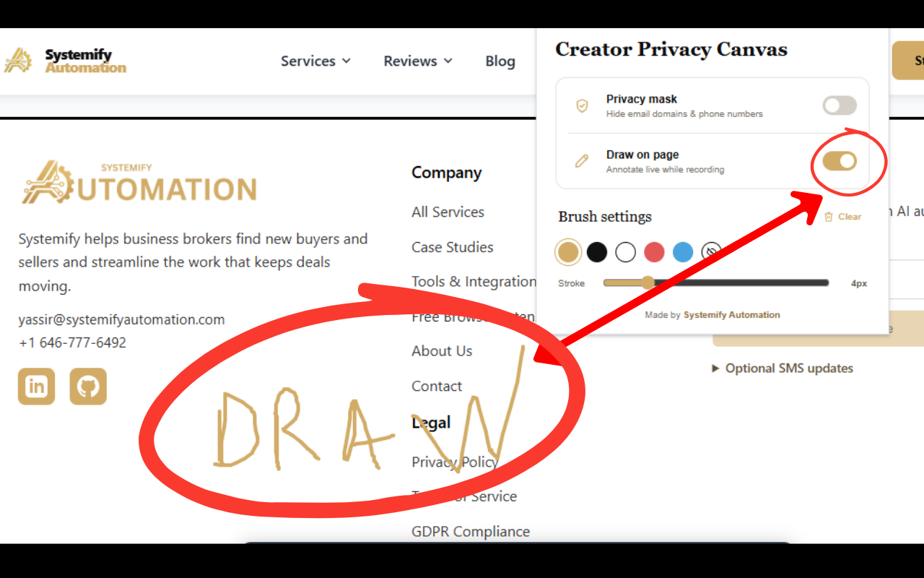Image resolution: width=924 pixels, height=578 pixels.
Task: Click the Creator Privacy Canvas title
Action: (x=671, y=49)
